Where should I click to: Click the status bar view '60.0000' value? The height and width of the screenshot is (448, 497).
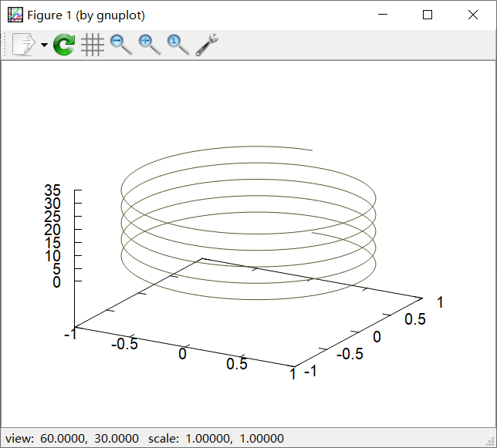pos(63,439)
